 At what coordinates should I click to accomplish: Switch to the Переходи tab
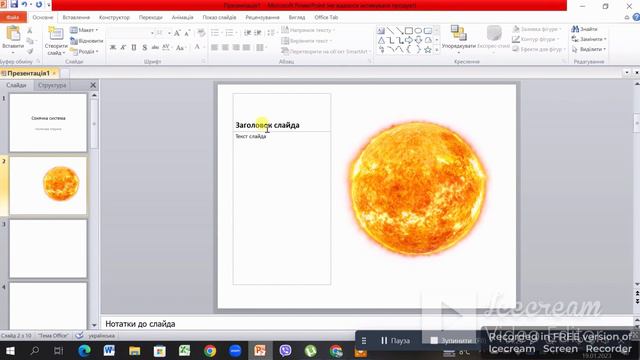pyautogui.click(x=151, y=18)
